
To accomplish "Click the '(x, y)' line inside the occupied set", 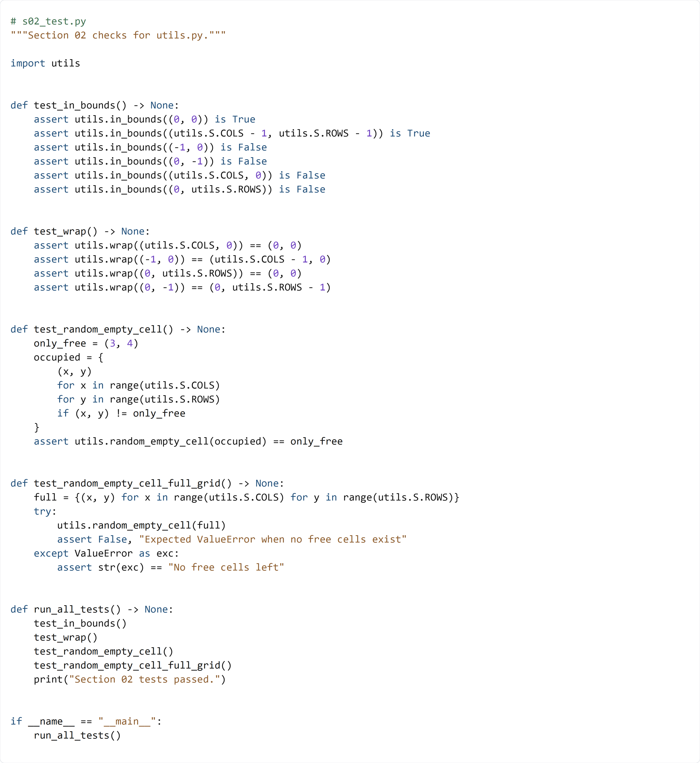I will (75, 372).
